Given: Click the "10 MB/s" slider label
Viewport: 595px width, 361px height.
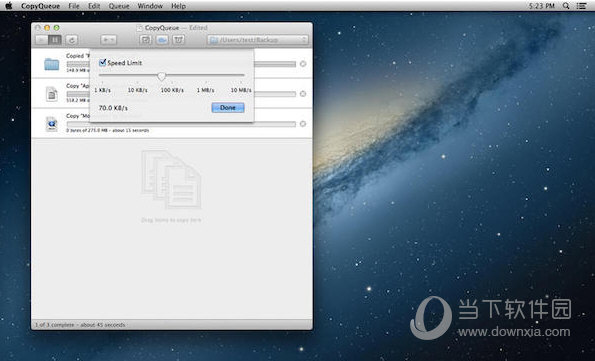Looking at the screenshot, I should 241,90.
